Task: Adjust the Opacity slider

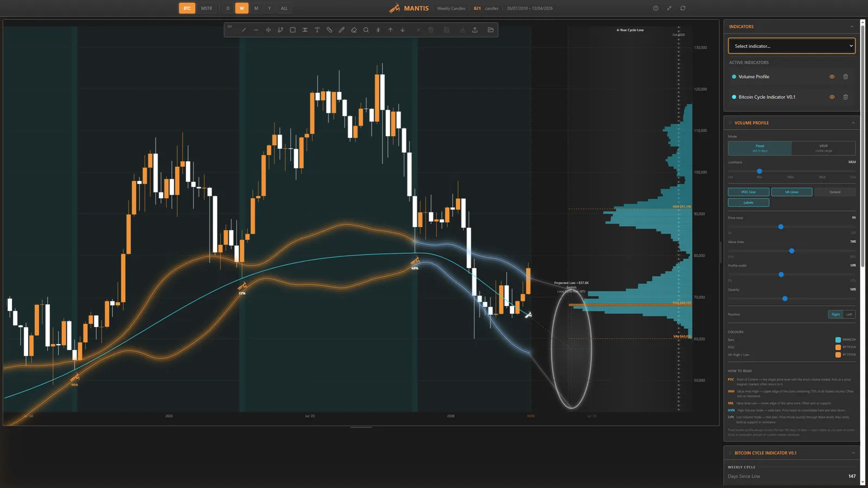Action: click(784, 298)
